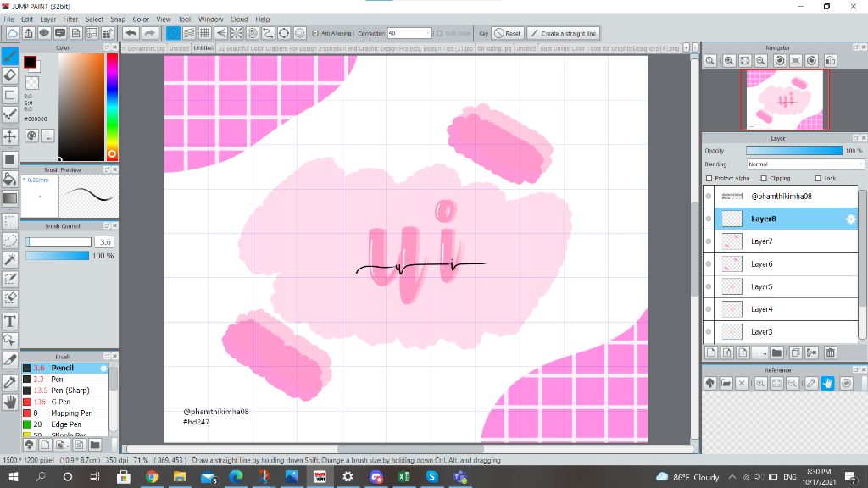Click the brush size value field
Viewport: 868px width, 488px height.
105,241
